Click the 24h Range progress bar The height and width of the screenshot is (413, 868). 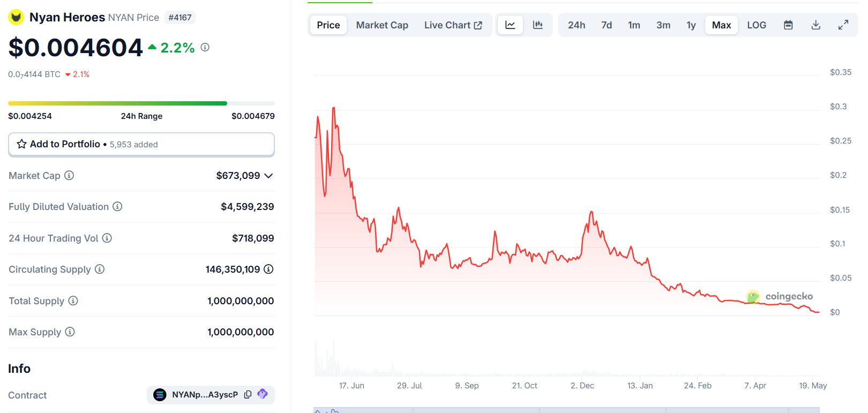141,103
